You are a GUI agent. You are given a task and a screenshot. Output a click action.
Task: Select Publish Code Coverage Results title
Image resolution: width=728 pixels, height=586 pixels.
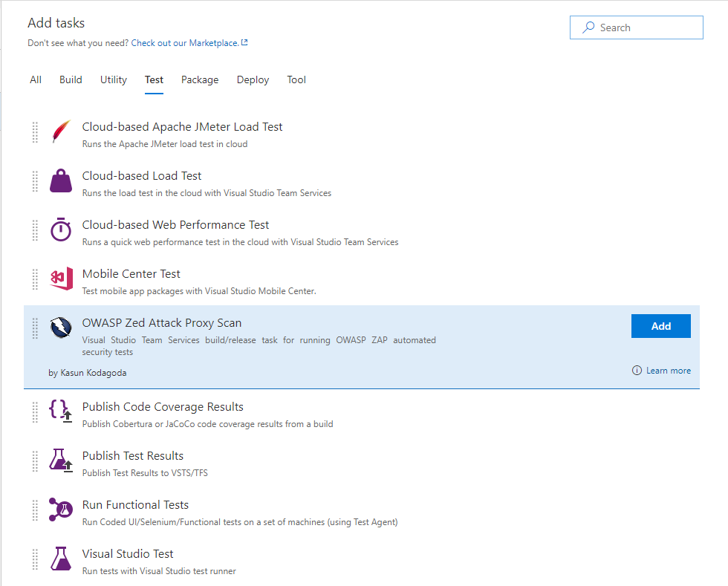click(x=163, y=407)
